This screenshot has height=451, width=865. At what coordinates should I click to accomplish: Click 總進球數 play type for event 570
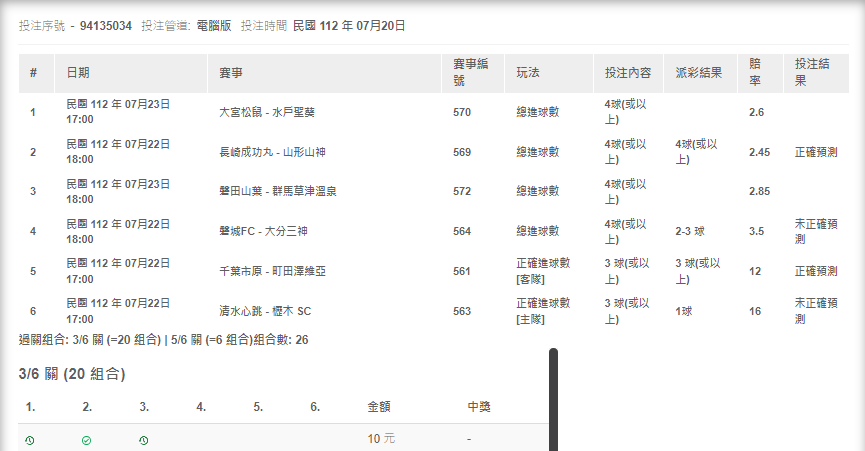(x=538, y=112)
